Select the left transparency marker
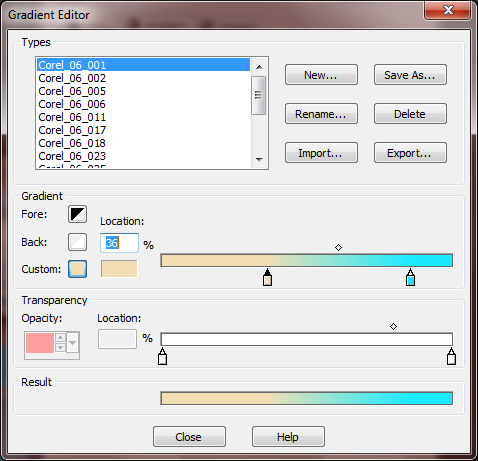Viewport: 478px width, 461px height. pyautogui.click(x=162, y=356)
